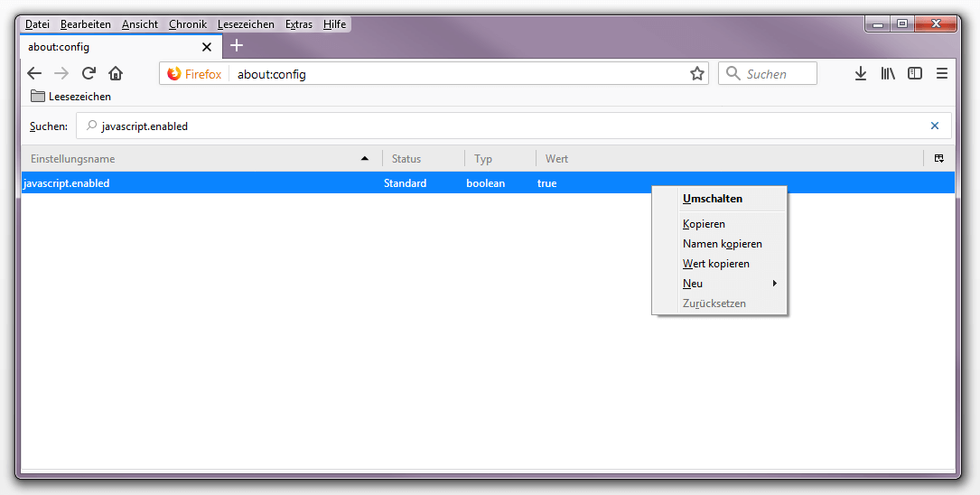Image resolution: width=980 pixels, height=495 pixels.
Task: Open the Leesezeichen bookmarks folder
Action: click(71, 97)
